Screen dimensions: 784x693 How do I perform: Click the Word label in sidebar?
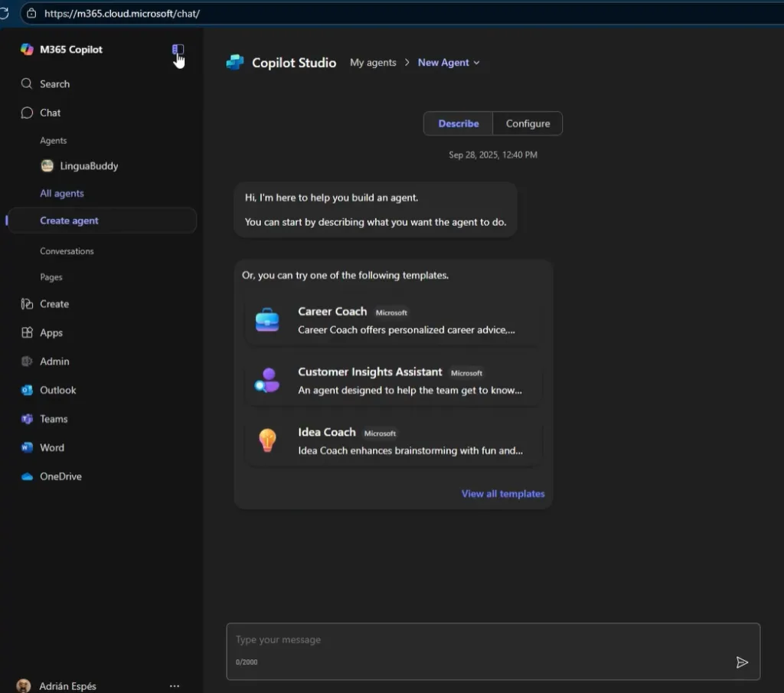pyautogui.click(x=52, y=447)
